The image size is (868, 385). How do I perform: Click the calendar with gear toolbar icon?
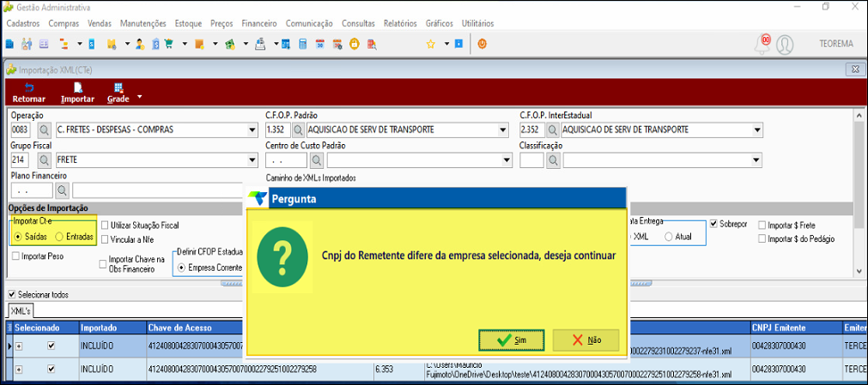[x=337, y=45]
